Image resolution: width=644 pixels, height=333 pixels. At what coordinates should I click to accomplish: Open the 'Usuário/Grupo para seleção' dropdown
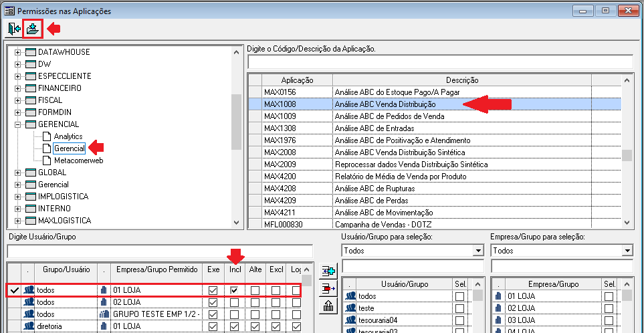click(x=477, y=251)
